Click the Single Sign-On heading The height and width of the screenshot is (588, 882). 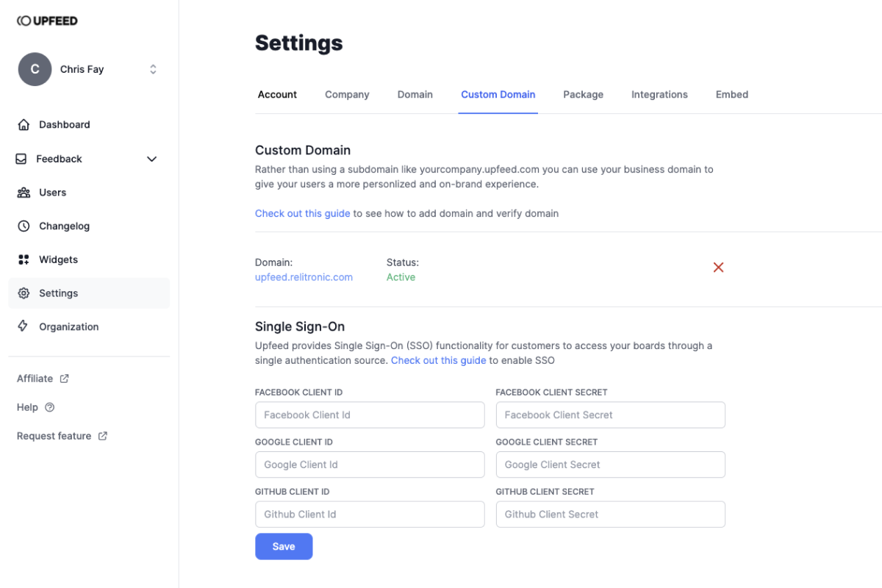pyautogui.click(x=300, y=326)
